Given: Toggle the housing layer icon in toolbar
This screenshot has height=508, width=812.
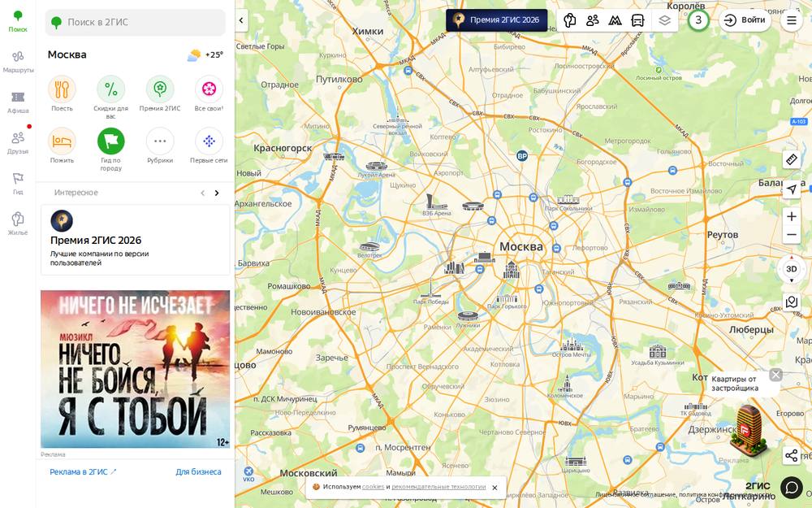Looking at the screenshot, I should [570, 20].
